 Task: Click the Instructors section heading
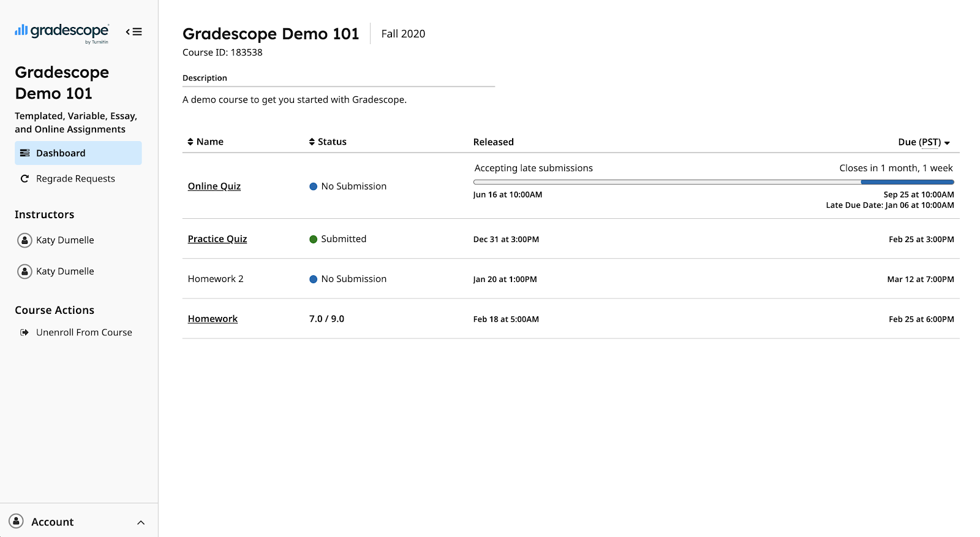pos(44,215)
